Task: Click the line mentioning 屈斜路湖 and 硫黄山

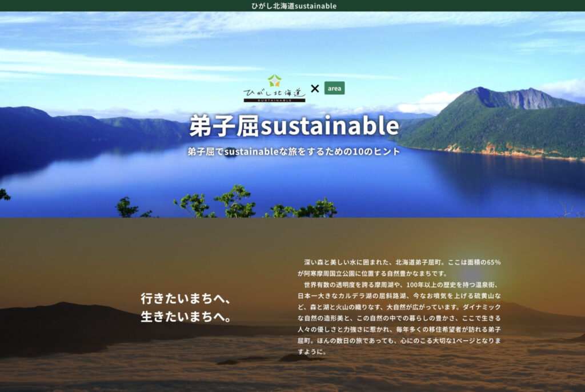Action: point(399,296)
